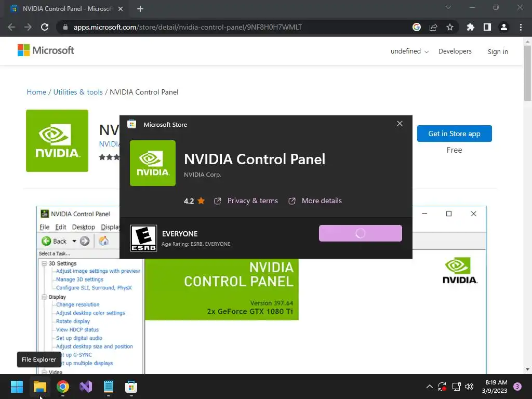Image resolution: width=532 pixels, height=399 pixels.
Task: Click the large NVIDIA app logo
Action: (57, 141)
